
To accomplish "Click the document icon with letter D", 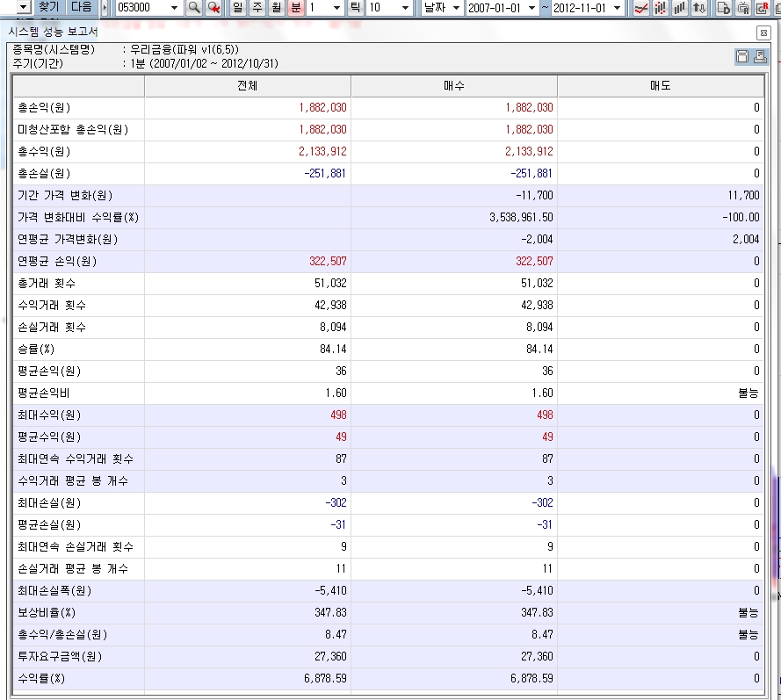I will click(723, 8).
